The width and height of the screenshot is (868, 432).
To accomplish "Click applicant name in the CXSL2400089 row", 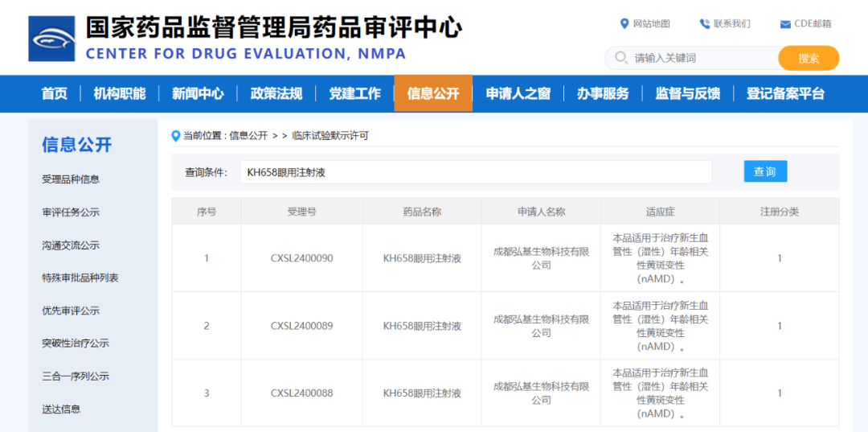I will tap(542, 326).
